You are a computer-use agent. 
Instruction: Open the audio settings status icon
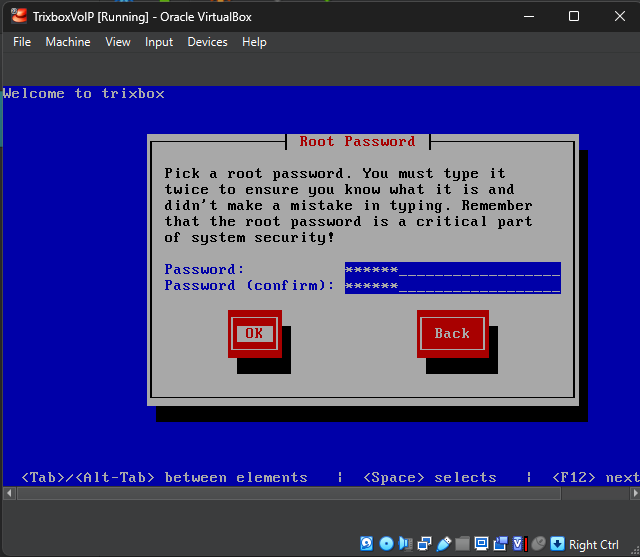coord(405,544)
